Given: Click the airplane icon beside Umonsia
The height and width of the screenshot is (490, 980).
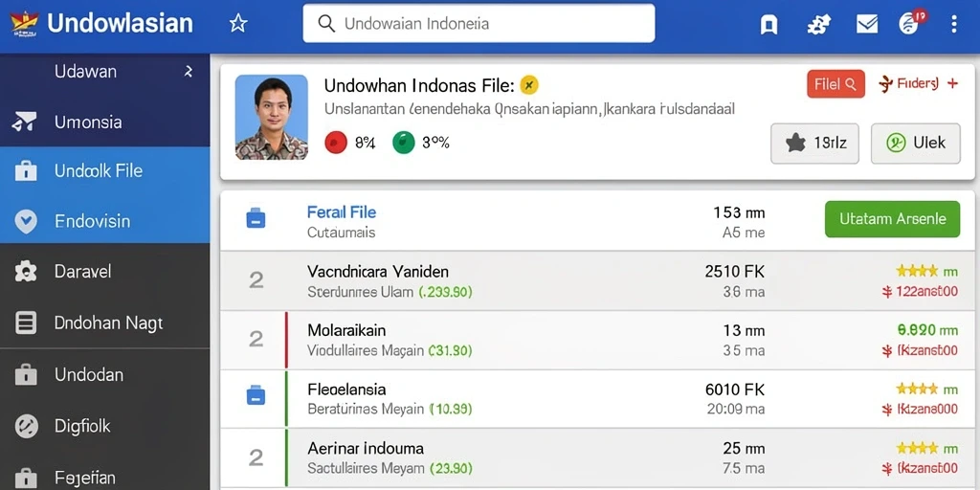Looking at the screenshot, I should click(x=24, y=122).
